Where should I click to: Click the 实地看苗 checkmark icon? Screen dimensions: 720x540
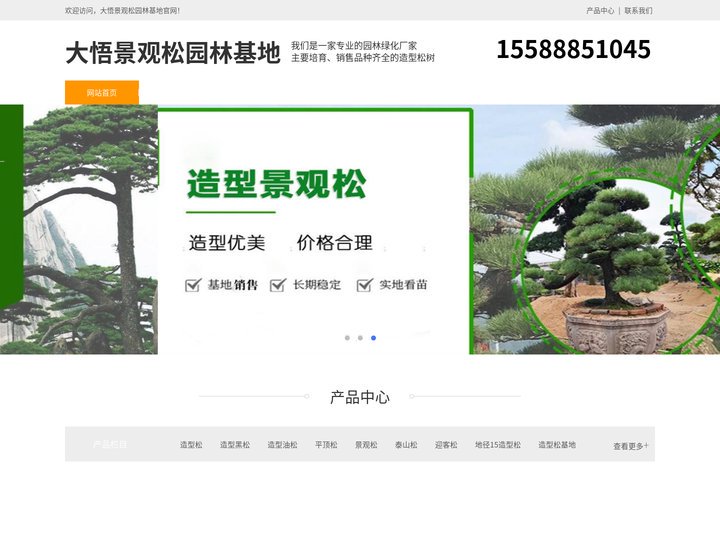pos(365,285)
